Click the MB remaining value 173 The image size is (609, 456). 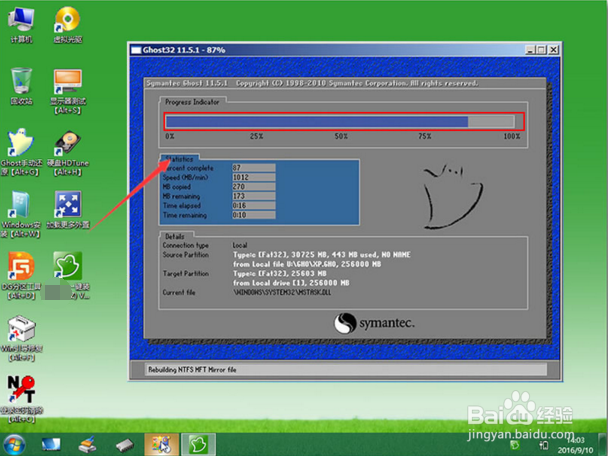pos(254,196)
